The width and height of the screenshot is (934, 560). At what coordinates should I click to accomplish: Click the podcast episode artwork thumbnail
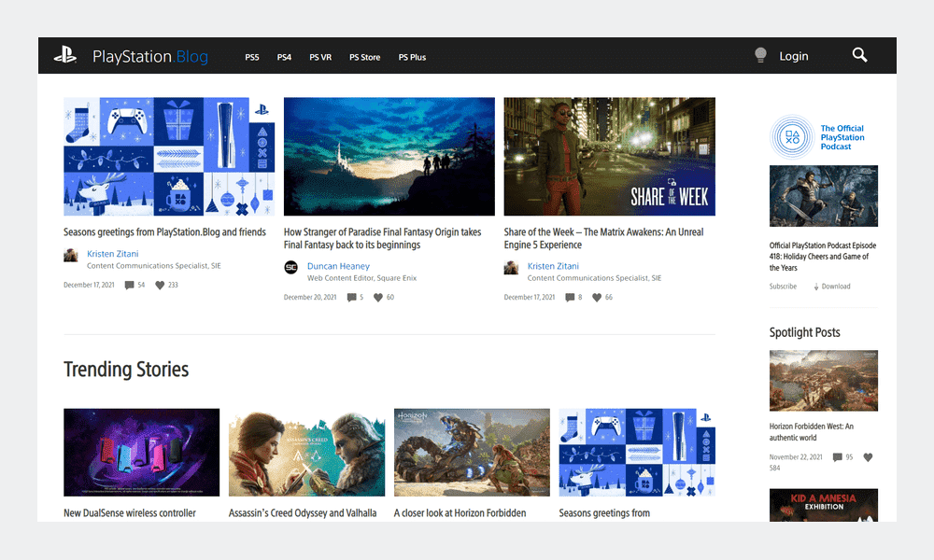tap(823, 196)
